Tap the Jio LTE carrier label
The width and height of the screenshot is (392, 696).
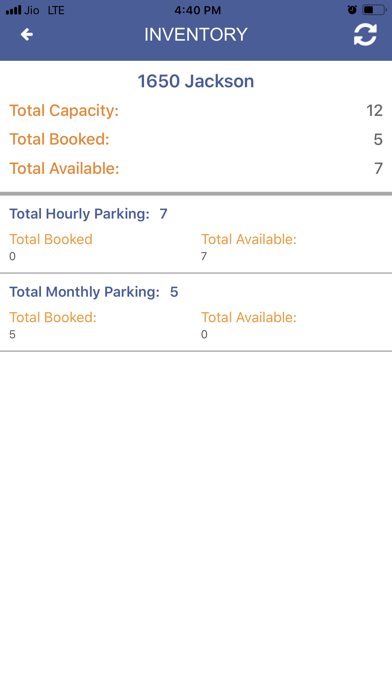tap(44, 10)
